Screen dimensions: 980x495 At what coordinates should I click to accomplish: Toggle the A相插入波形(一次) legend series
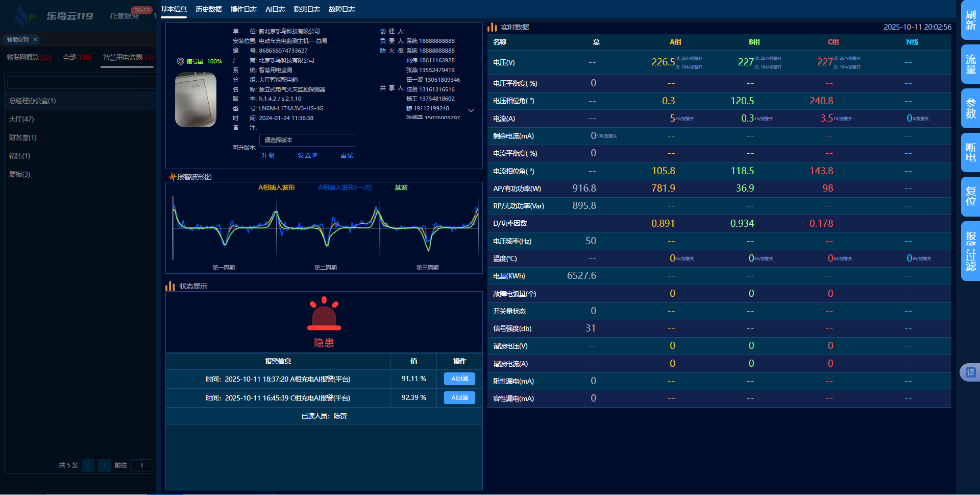(x=345, y=187)
